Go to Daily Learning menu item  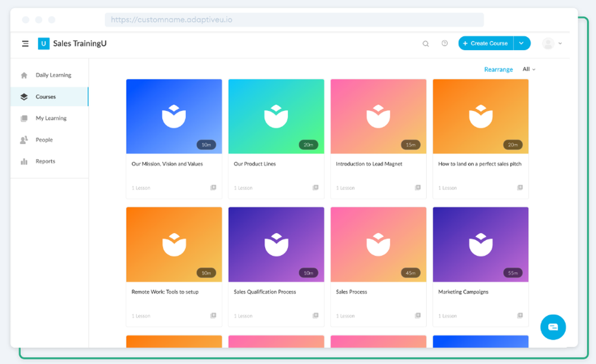[x=49, y=75]
